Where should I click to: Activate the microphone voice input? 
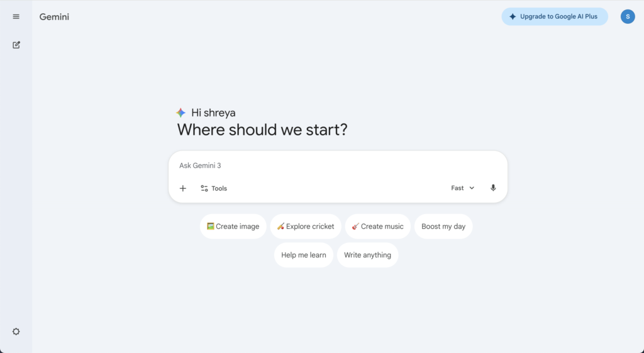(493, 188)
